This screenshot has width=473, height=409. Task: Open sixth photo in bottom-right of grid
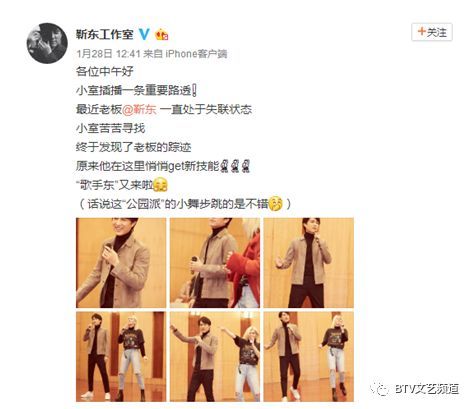click(309, 356)
